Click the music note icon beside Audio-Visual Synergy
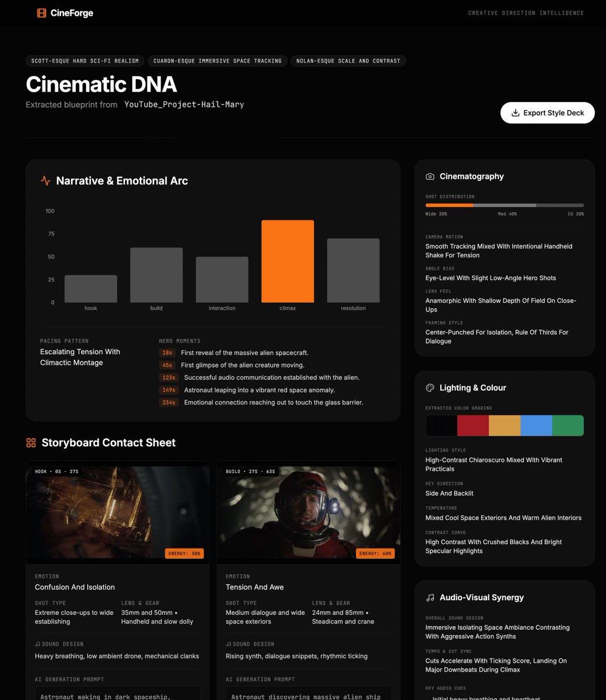 [x=430, y=597]
